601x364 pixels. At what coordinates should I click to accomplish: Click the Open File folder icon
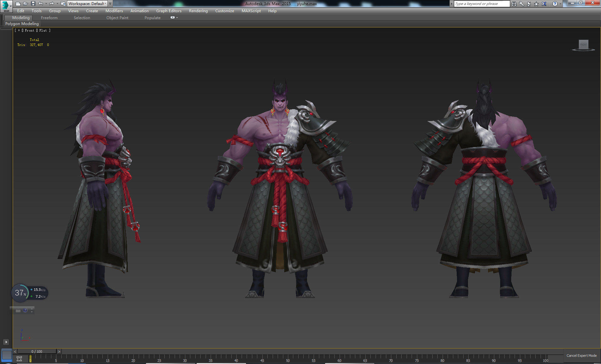[x=25, y=3]
